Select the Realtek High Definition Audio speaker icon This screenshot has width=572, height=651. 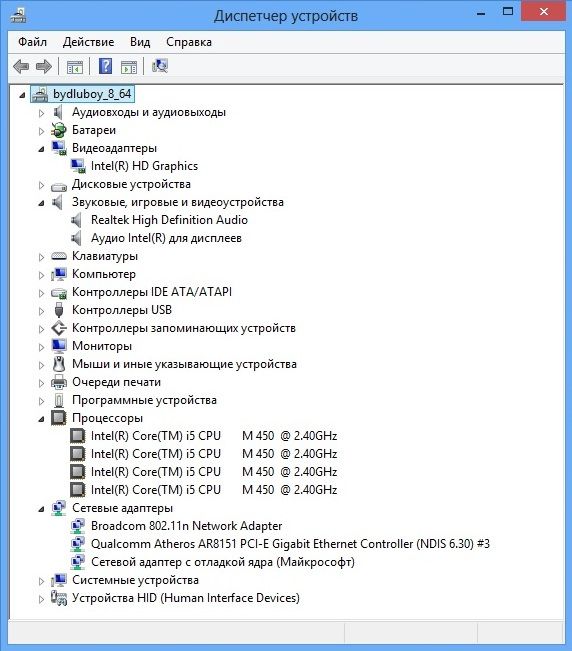click(x=76, y=220)
